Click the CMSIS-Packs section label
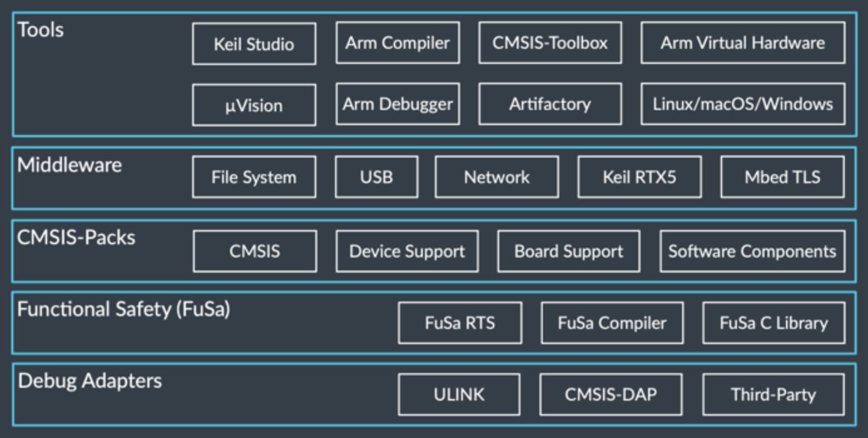Screen dimensions: 868x438 point(76,238)
